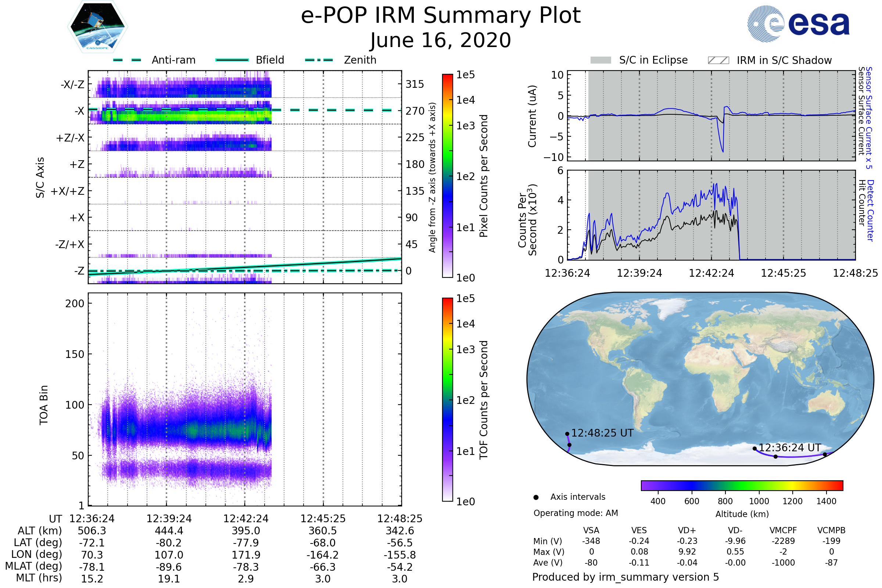Image resolution: width=882 pixels, height=588 pixels.
Task: Click the Operating mode: AM text
Action: (x=576, y=513)
